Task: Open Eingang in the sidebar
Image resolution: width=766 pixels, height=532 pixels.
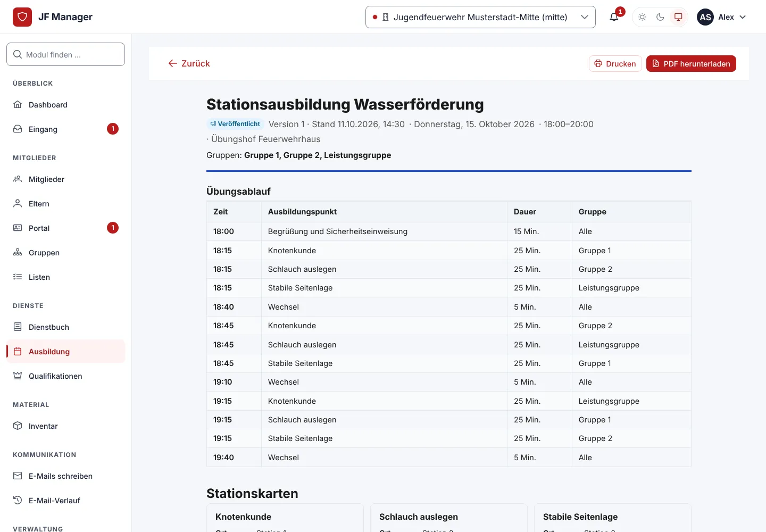Action: tap(65, 129)
